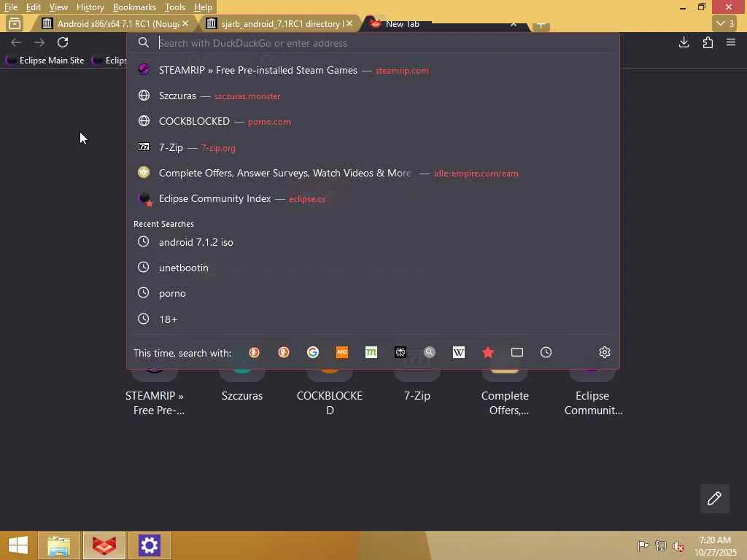Search this time with the green m engine

371,352
